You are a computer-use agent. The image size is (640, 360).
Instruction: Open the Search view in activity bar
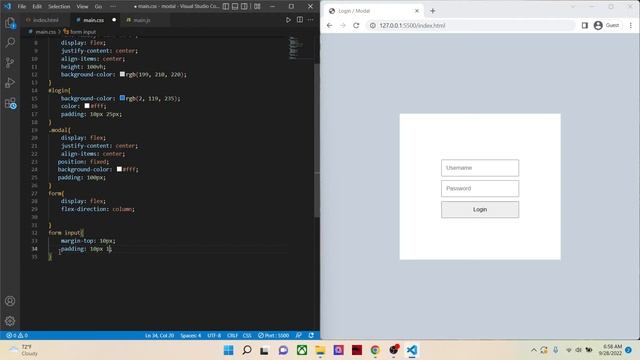[x=10, y=42]
